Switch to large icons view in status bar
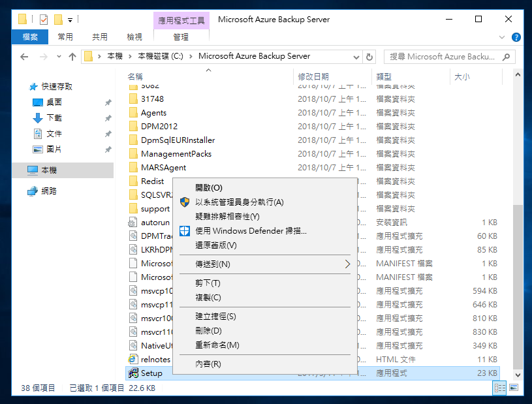The width and height of the screenshot is (532, 404). click(x=514, y=388)
